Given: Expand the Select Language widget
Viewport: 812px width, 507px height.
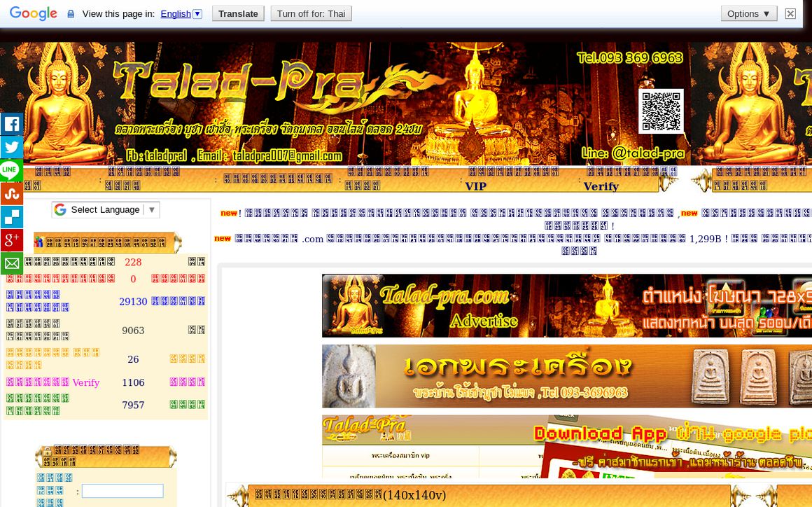Looking at the screenshot, I should (106, 209).
